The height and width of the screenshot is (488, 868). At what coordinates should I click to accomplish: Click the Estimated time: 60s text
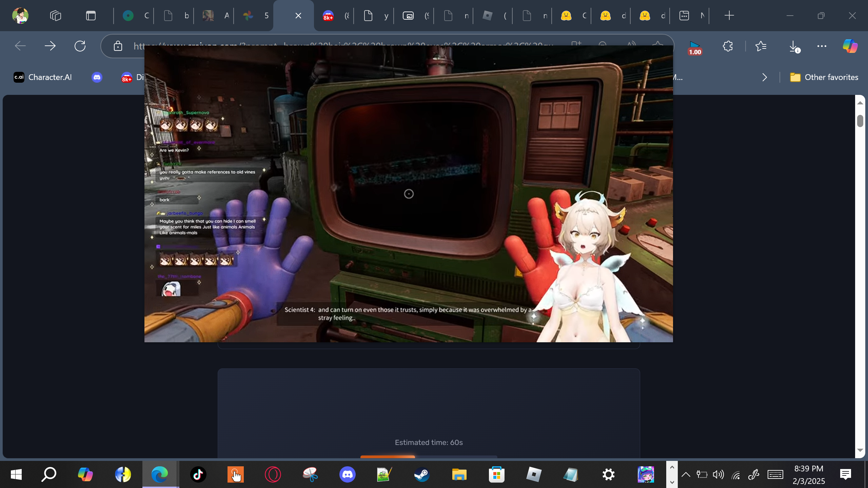[x=429, y=442]
